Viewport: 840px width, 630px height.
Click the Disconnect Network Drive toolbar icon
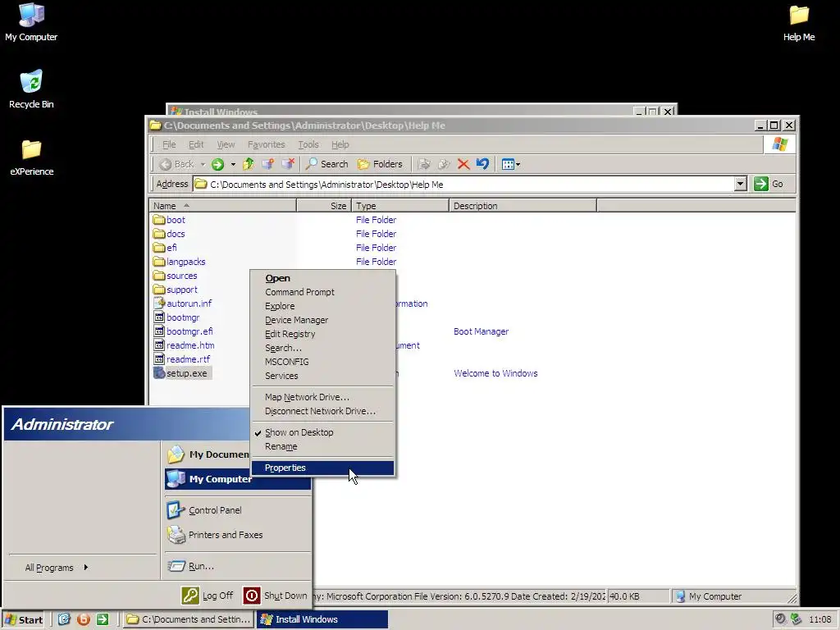pos(288,164)
